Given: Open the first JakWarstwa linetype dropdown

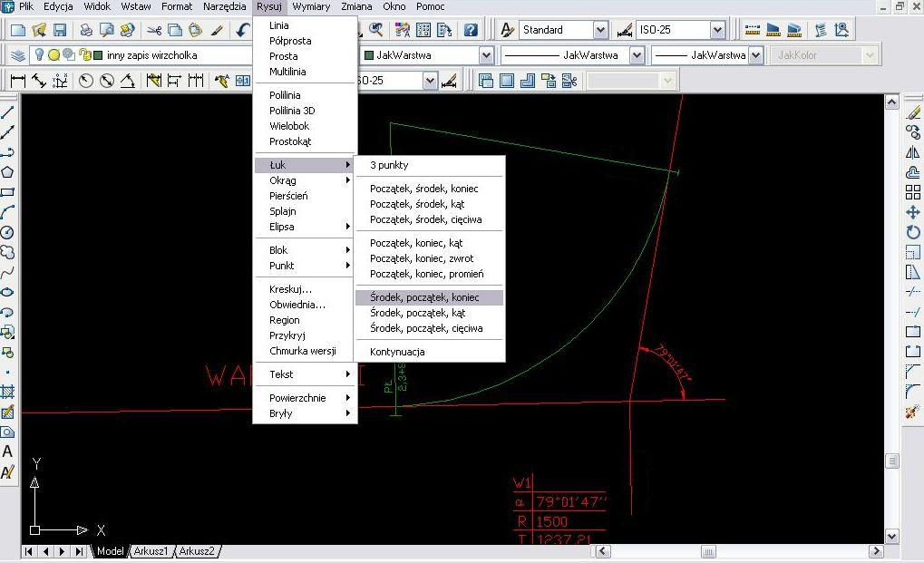Looking at the screenshot, I should tap(637, 55).
